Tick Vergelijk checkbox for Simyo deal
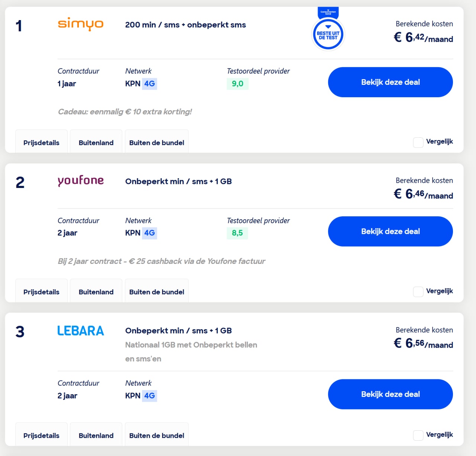 (x=418, y=142)
